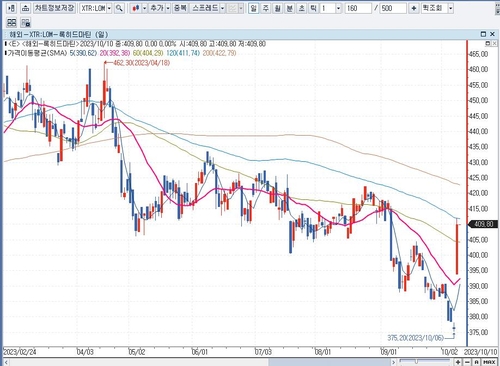Click the chart settings icon beside 차트정보저장

(25, 8)
